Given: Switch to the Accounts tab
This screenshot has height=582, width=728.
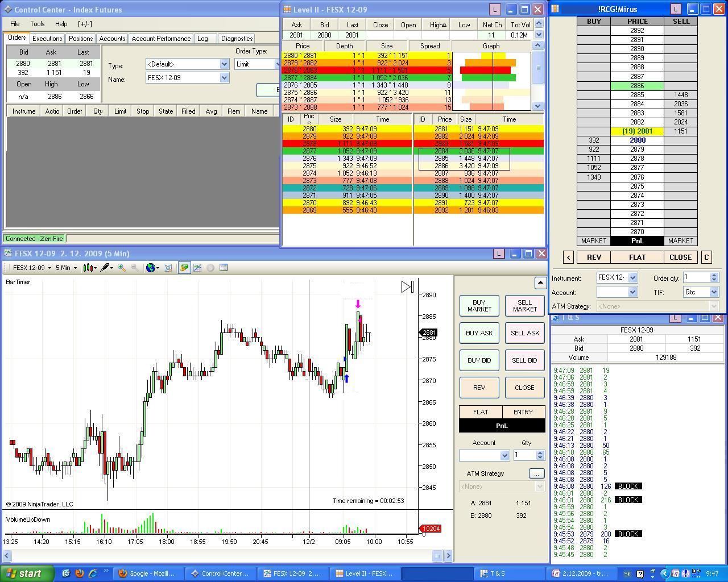Looking at the screenshot, I should point(112,39).
